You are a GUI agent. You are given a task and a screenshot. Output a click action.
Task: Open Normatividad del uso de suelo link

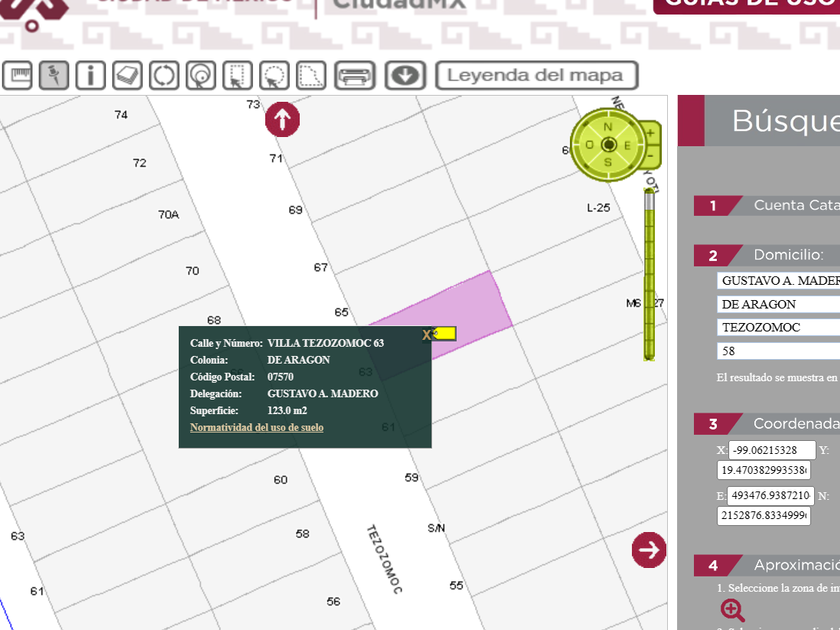point(256,428)
